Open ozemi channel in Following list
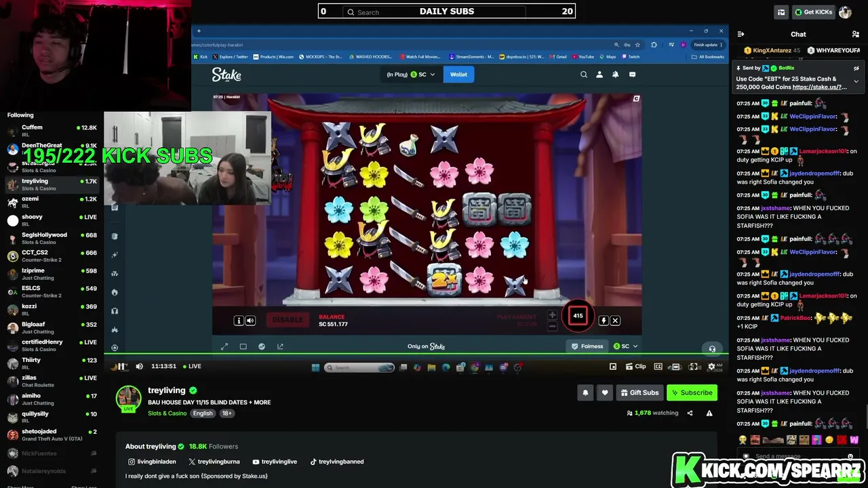The width and height of the screenshot is (868, 488). click(x=52, y=202)
